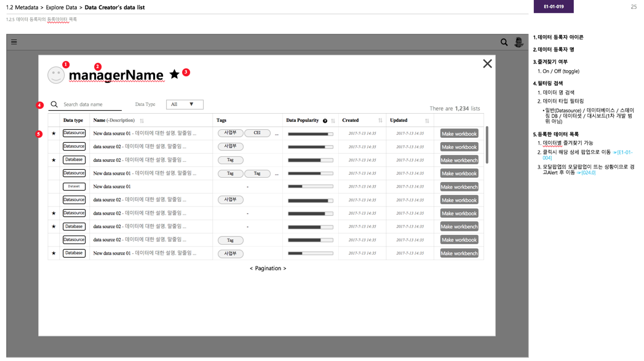This screenshot has height=361, width=644.
Task: Expand more tags in the two-Tag row
Action: point(276,174)
